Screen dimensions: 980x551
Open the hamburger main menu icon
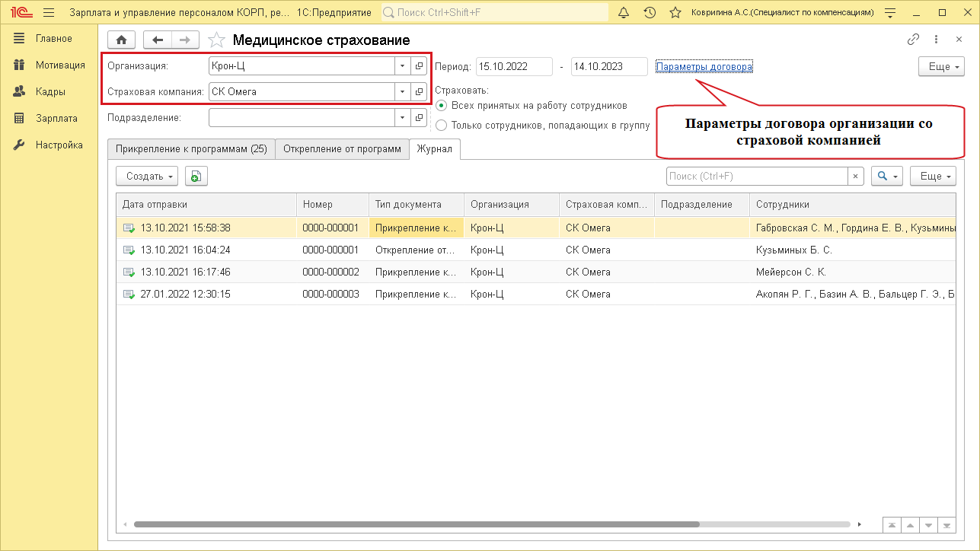(49, 13)
